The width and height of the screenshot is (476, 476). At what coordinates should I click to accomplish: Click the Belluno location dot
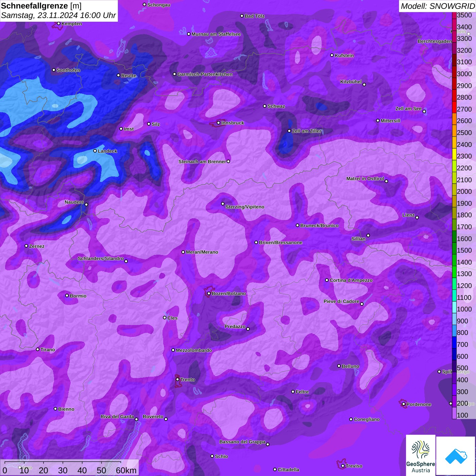(339, 366)
